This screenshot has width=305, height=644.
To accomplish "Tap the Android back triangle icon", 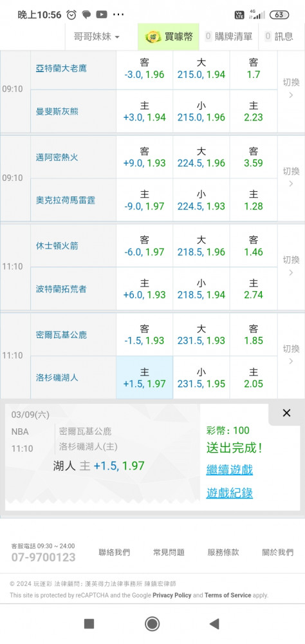I will [x=214, y=624].
